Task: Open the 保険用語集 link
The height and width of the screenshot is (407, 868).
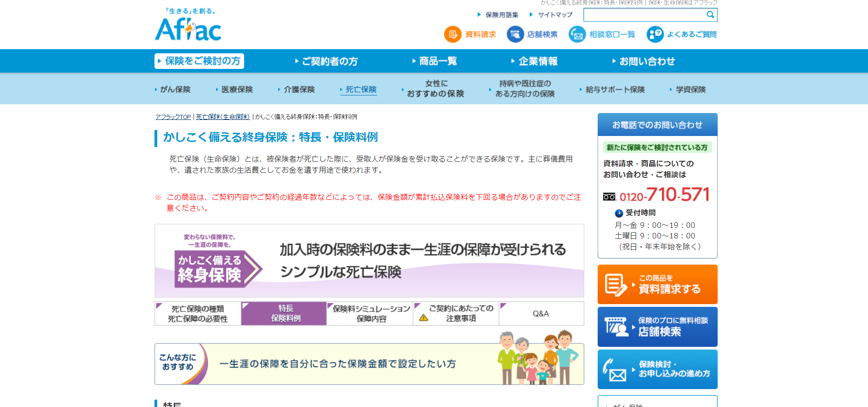Action: coord(502,15)
